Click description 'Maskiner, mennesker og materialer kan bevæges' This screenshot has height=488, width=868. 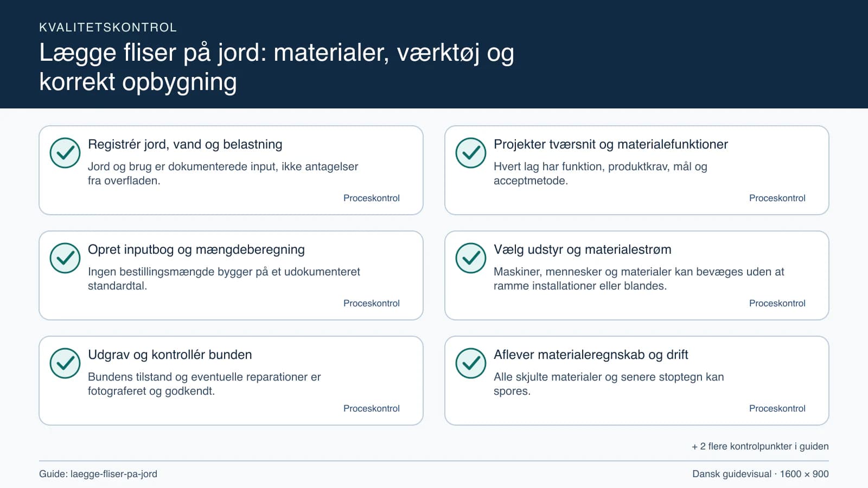[x=639, y=279]
